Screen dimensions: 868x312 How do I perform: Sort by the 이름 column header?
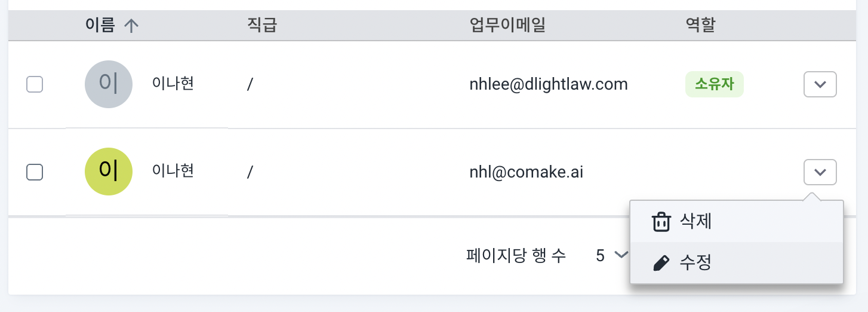[x=100, y=25]
